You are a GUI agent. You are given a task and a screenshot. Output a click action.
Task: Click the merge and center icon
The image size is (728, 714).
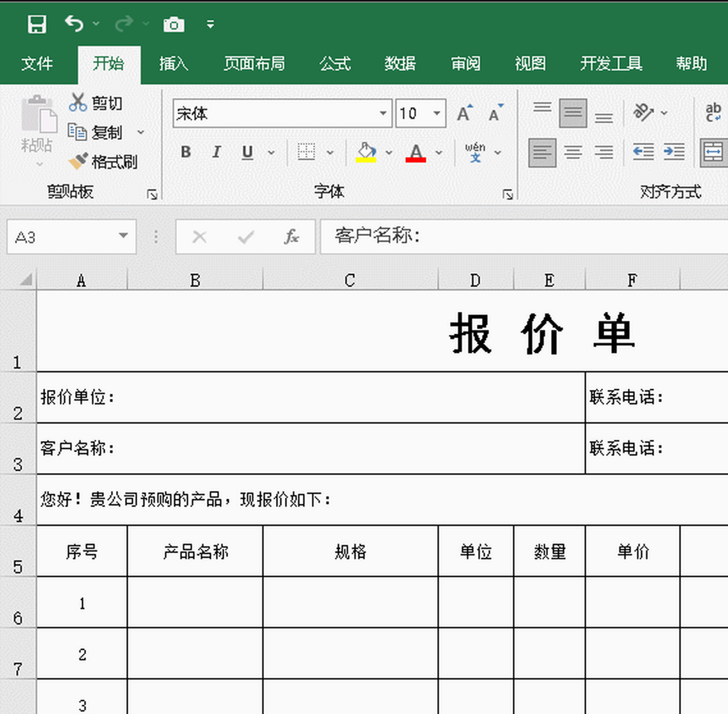pos(713,152)
